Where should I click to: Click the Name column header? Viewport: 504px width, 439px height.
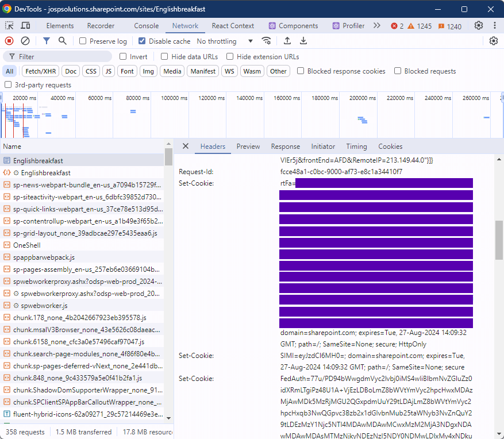(x=82, y=146)
